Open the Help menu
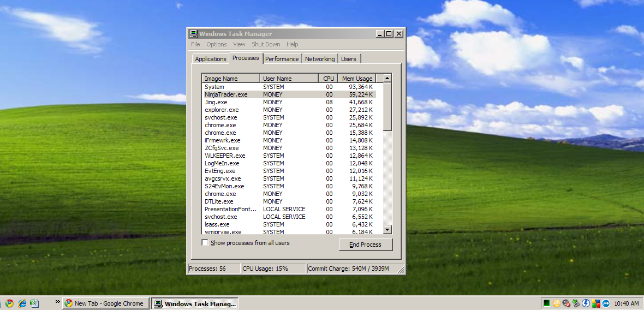 293,44
